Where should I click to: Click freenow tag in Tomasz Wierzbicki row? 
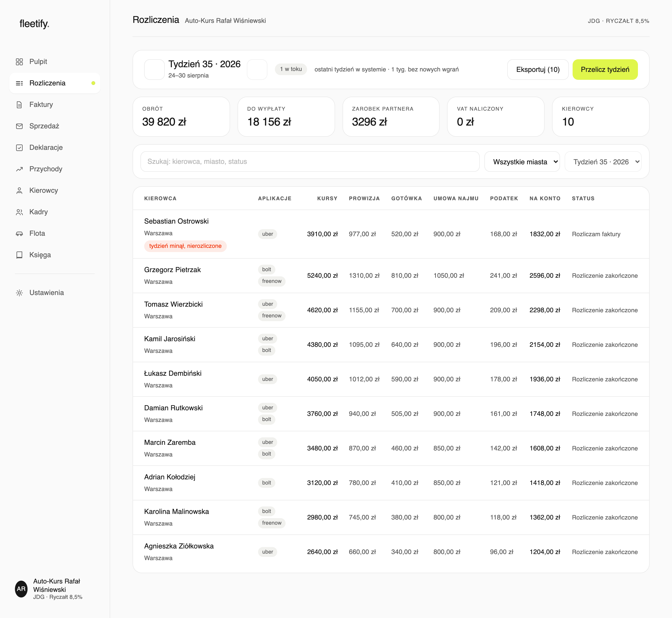[x=272, y=316]
